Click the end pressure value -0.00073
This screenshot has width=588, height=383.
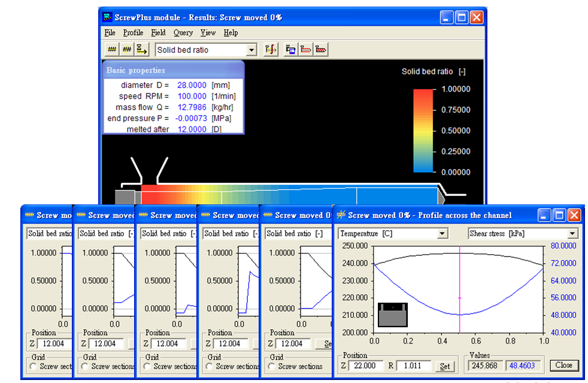191,118
